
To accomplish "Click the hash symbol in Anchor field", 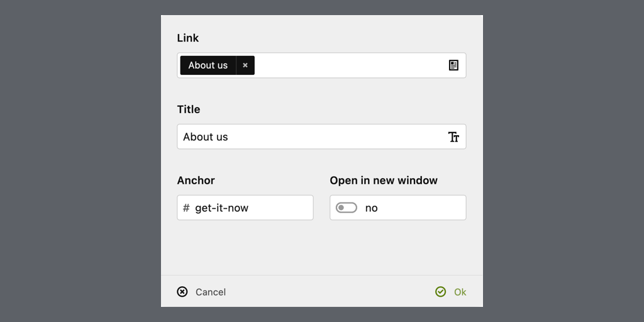I will point(186,208).
